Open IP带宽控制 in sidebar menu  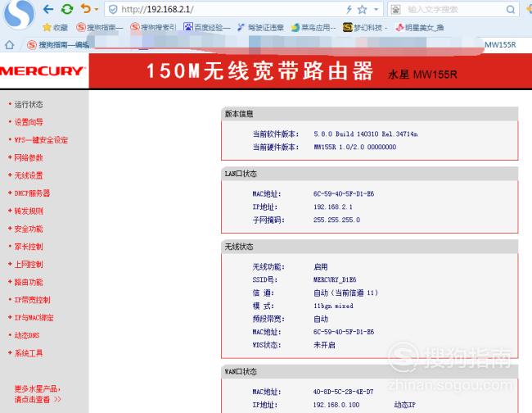(x=32, y=300)
